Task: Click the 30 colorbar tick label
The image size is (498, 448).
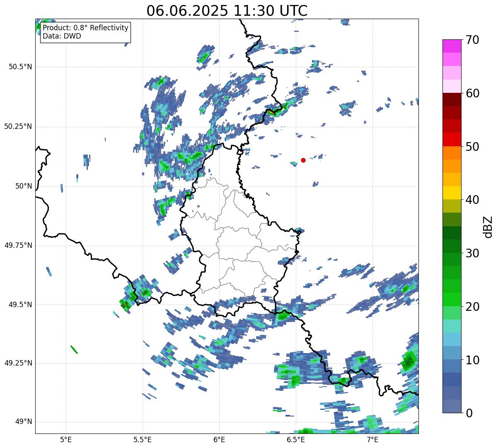Action: coord(472,253)
